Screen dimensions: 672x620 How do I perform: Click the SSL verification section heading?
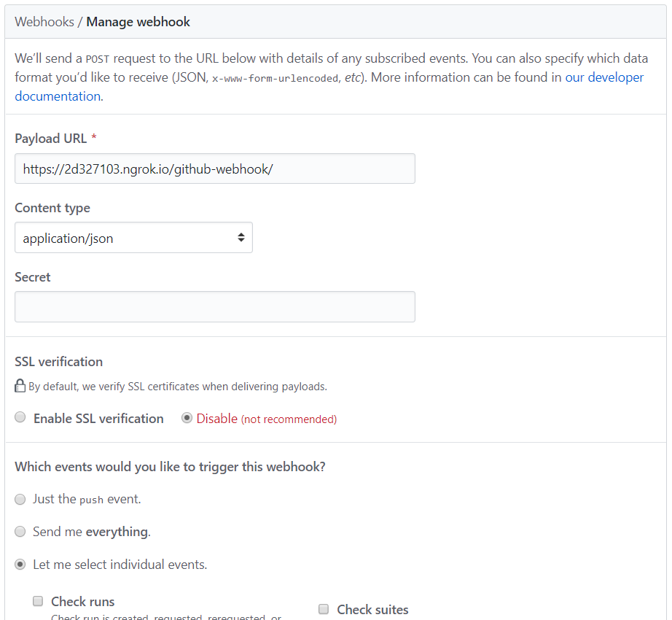point(58,362)
